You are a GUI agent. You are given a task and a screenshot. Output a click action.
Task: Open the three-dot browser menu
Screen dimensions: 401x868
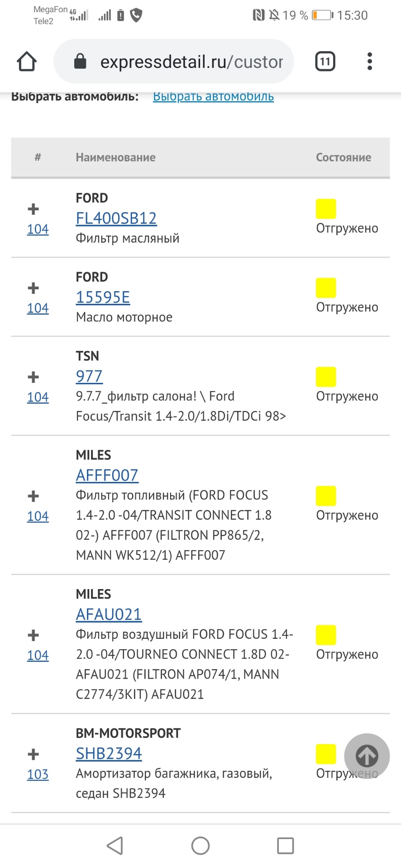coord(369,61)
